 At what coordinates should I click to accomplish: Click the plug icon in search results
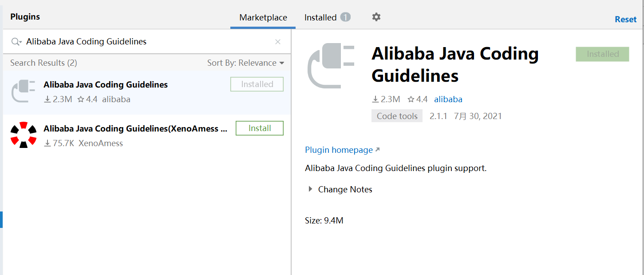pyautogui.click(x=23, y=91)
